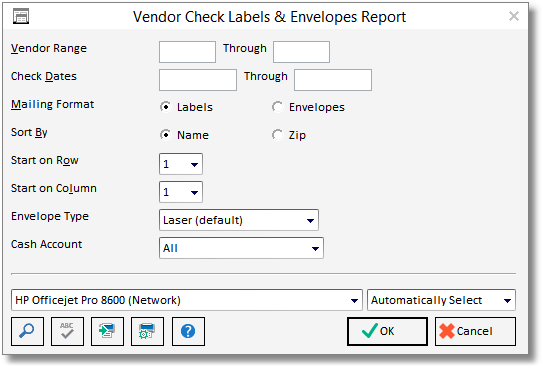Focus the starting Vendor Range field
Screen dimensions: 543x369
click(187, 52)
